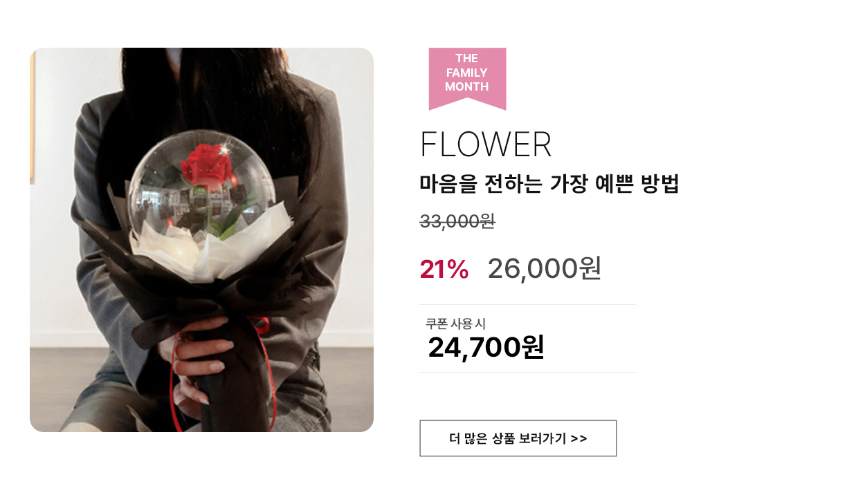Click the double arrow in the more-products button
The image size is (865, 504).
click(x=579, y=439)
